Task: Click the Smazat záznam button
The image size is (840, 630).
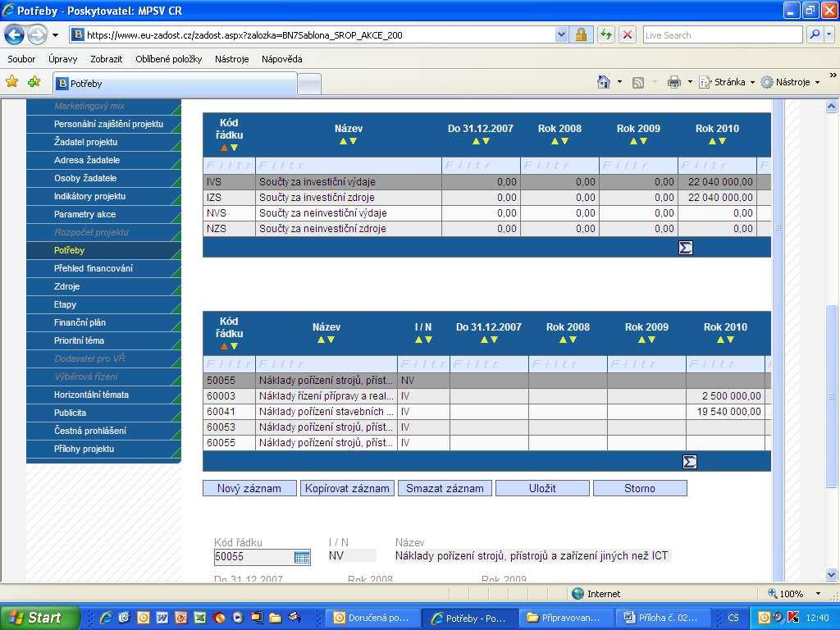Action: pyautogui.click(x=445, y=488)
